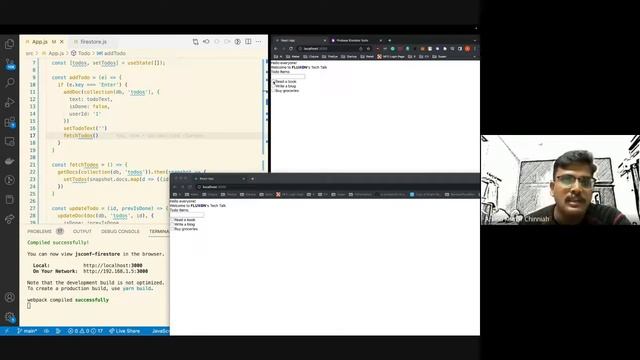Screen dimensions: 640x360
Task: Close the App.js editor tab
Action: point(62,42)
